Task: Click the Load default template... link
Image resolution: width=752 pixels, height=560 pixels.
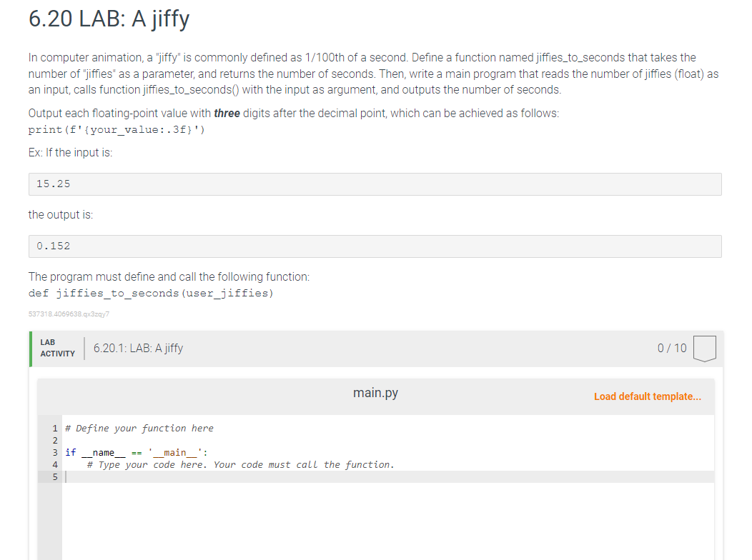Action: pyautogui.click(x=647, y=396)
